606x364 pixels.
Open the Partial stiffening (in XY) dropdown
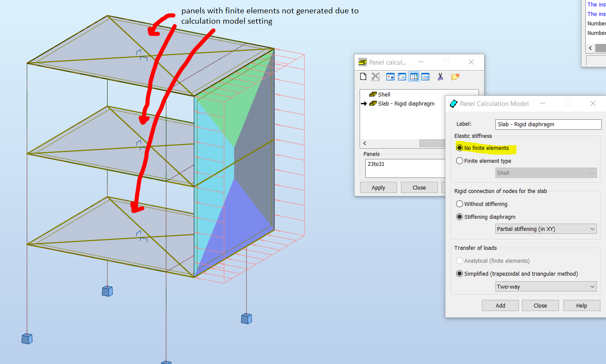[x=546, y=229]
